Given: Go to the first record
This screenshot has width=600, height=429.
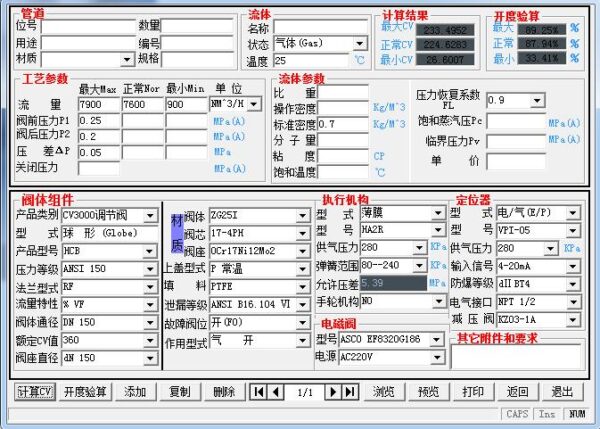Looking at the screenshot, I should point(259,392).
